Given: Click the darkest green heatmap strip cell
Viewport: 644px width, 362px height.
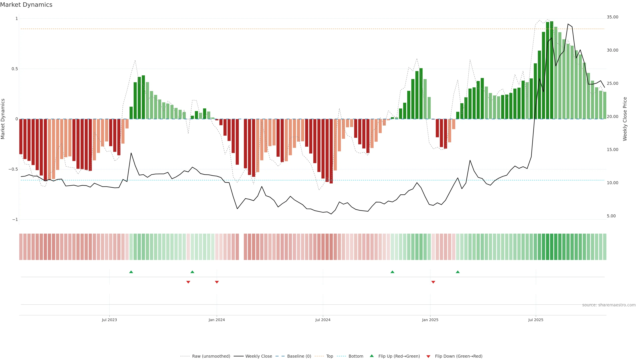Looking at the screenshot, I should (x=551, y=247).
